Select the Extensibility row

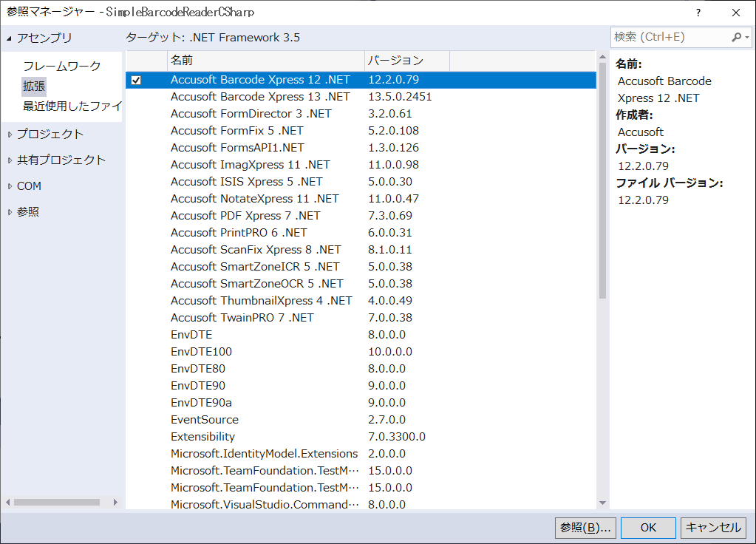pos(361,437)
